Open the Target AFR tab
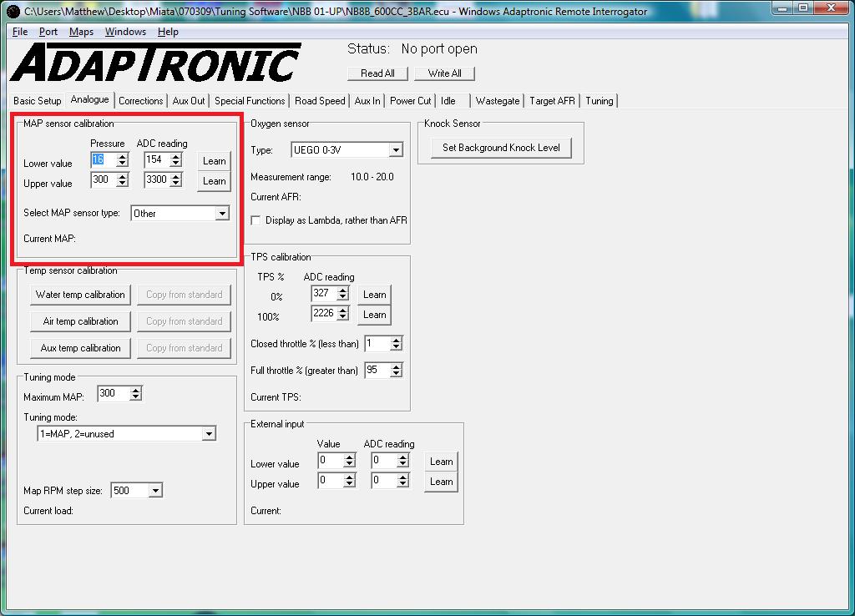This screenshot has height=616, width=855. [x=552, y=101]
